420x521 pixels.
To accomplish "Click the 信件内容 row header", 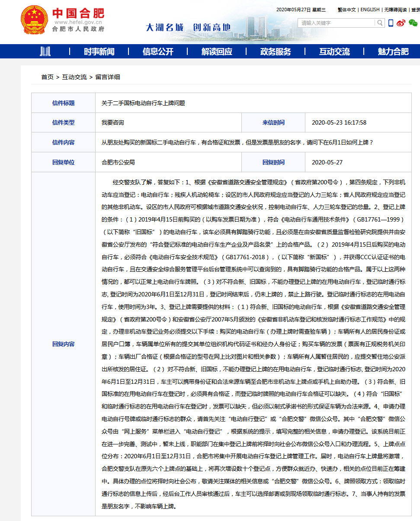I will pos(63,142).
